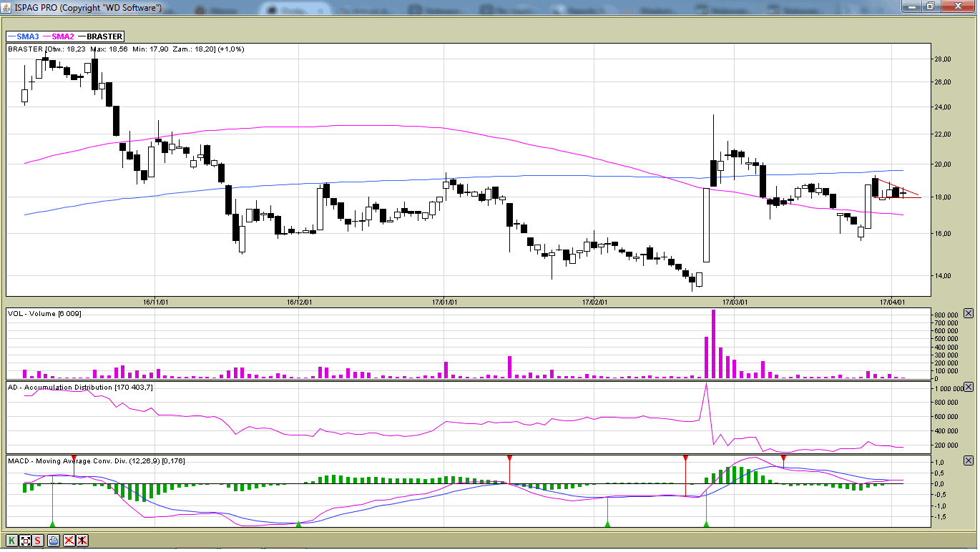980x552 pixels.
Task: Close the MACD indicator panel
Action: tap(969, 460)
